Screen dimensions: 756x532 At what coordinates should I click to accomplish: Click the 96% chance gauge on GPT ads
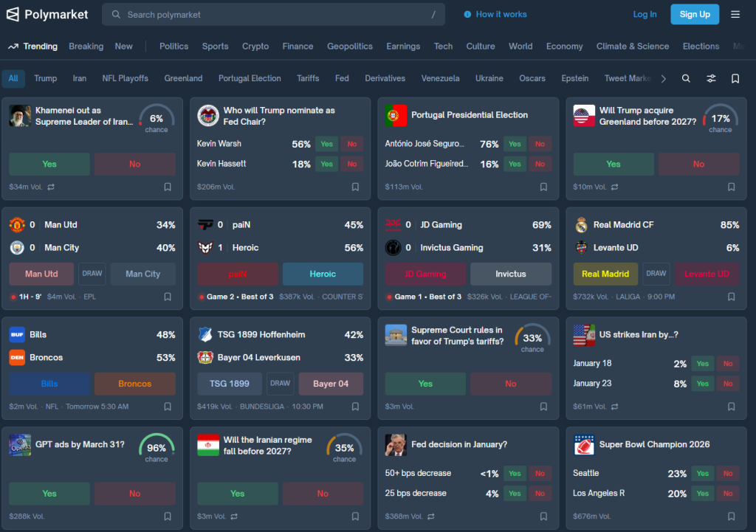[157, 447]
